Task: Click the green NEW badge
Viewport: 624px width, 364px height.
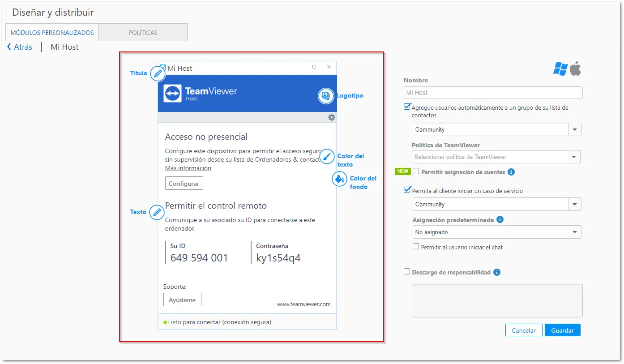Action: click(x=403, y=171)
